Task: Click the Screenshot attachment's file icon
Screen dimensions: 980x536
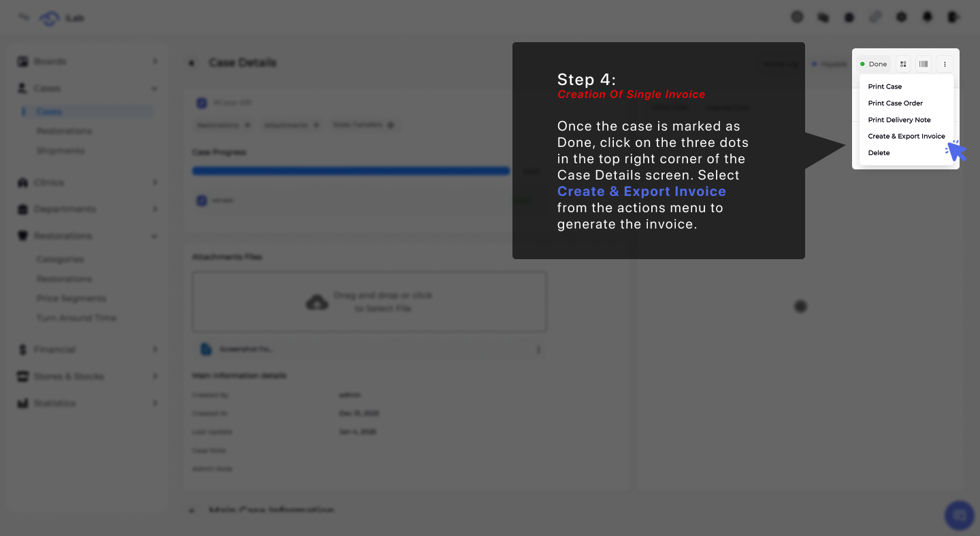Action: click(206, 350)
